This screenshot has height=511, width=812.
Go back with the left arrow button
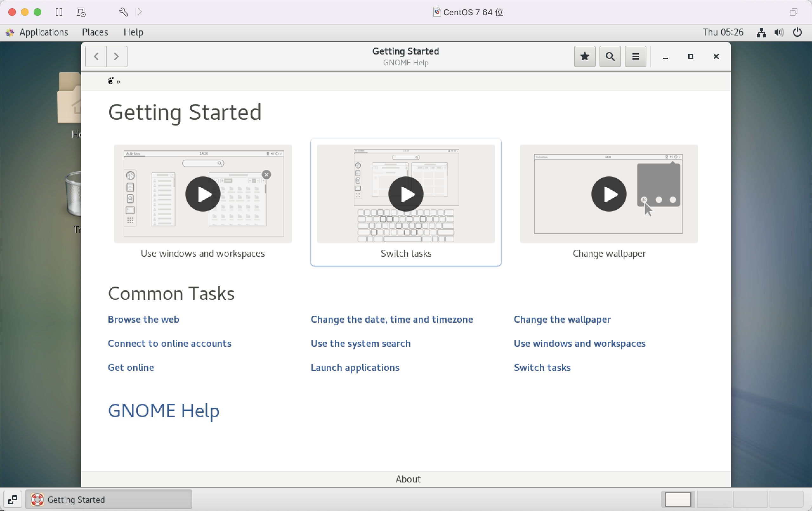tap(96, 56)
